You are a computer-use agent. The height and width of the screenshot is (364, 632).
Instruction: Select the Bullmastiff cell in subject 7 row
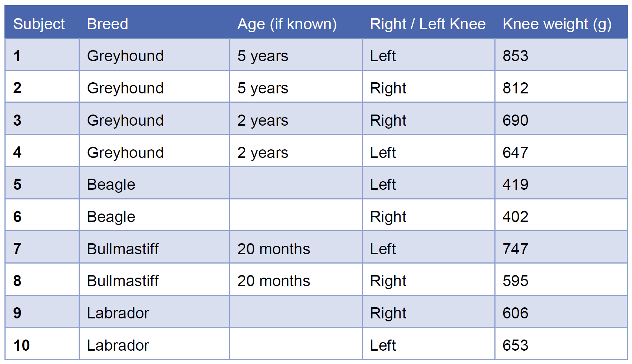[123, 249]
